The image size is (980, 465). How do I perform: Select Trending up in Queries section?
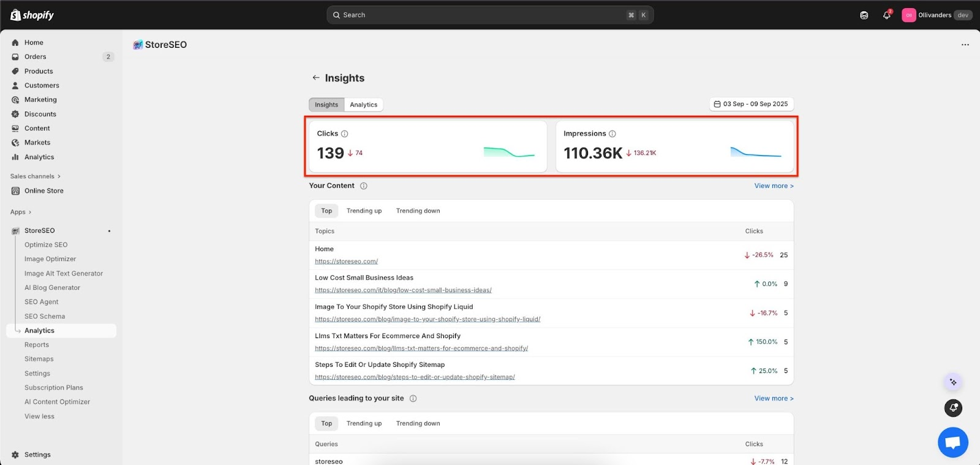(x=364, y=423)
